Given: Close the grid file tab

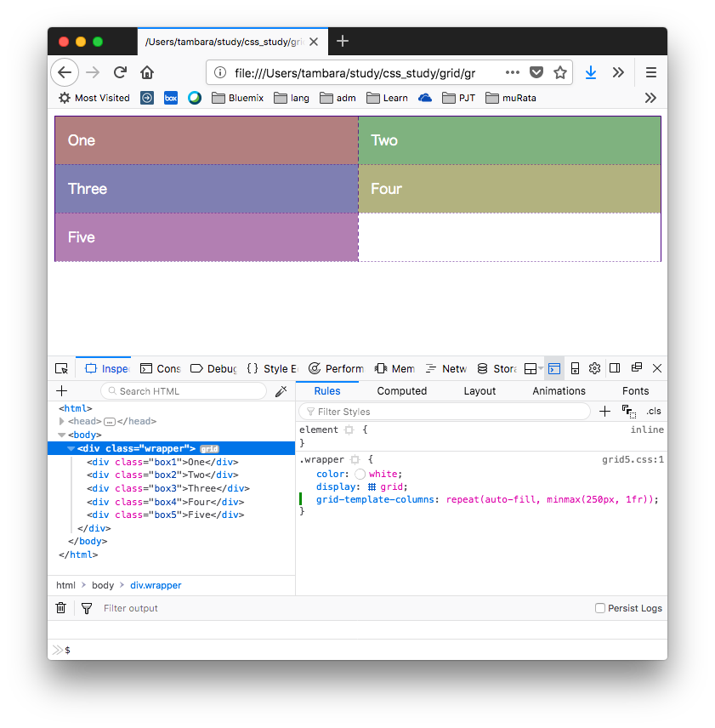Looking at the screenshot, I should (314, 42).
